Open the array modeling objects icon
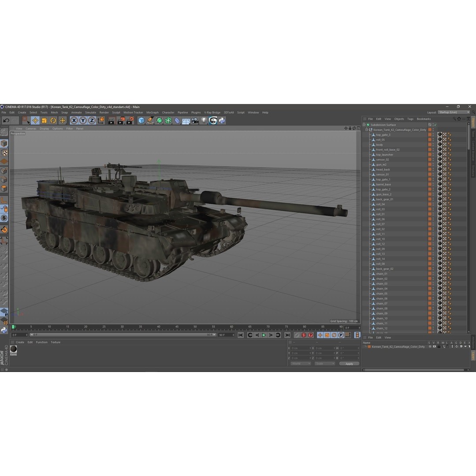 [x=168, y=120]
